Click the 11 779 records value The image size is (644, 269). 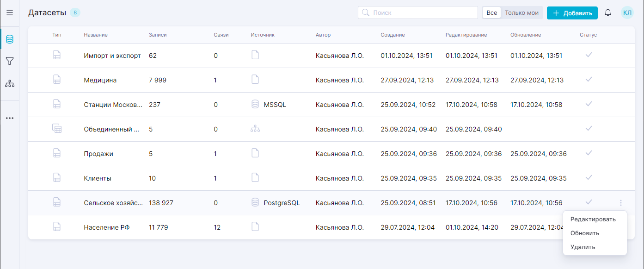pos(159,227)
